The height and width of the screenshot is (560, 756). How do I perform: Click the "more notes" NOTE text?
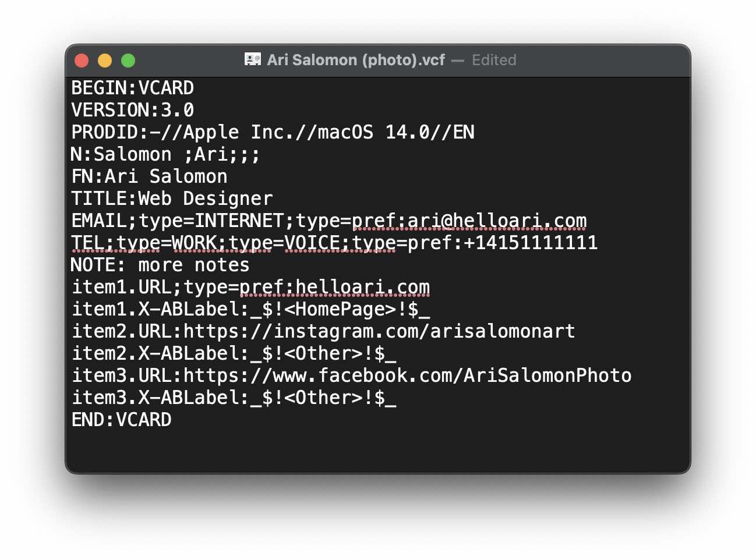(x=193, y=265)
